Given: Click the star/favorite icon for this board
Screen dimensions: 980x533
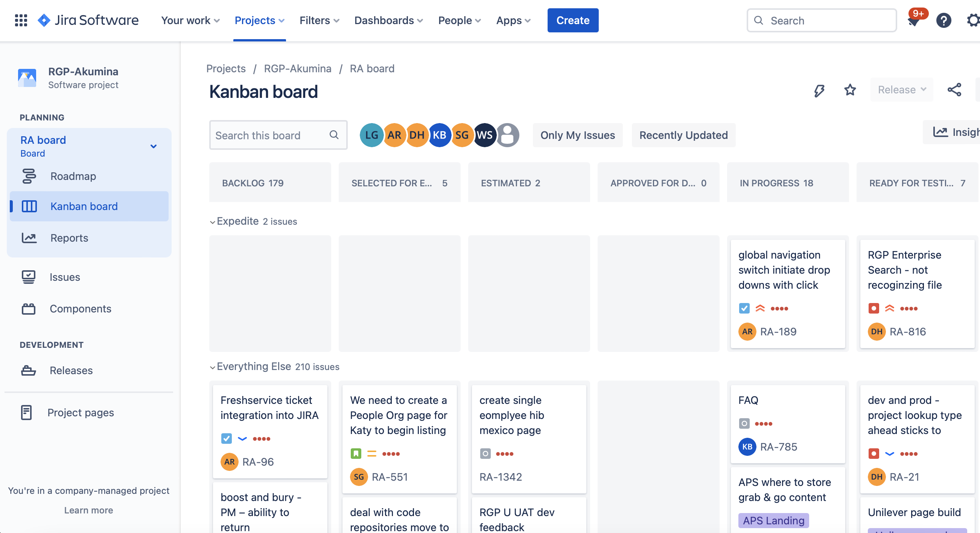Looking at the screenshot, I should click(x=849, y=90).
